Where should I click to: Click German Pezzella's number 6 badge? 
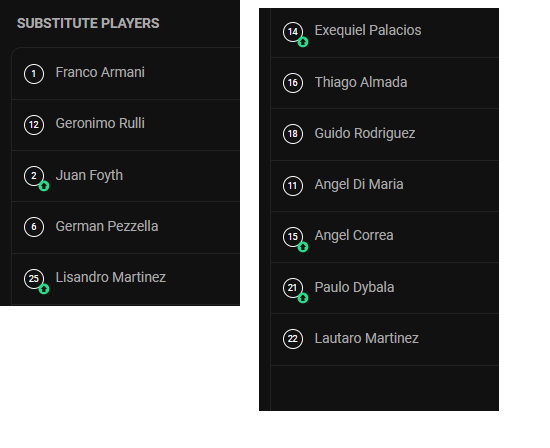[34, 227]
